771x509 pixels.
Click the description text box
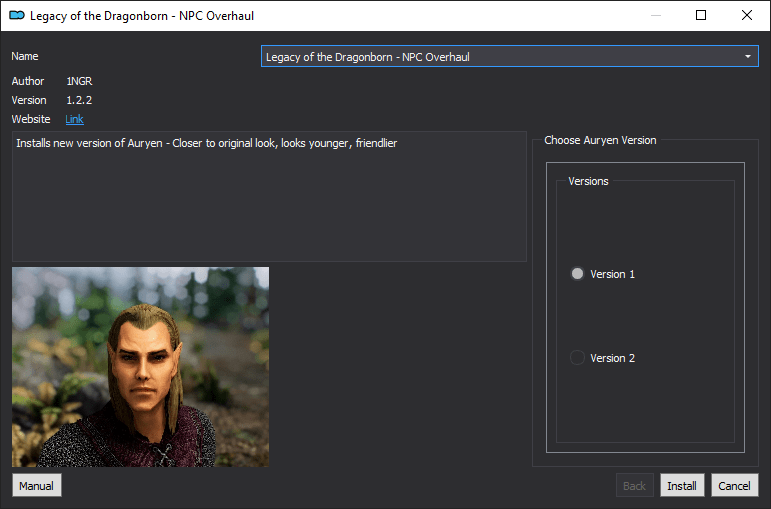click(x=269, y=196)
